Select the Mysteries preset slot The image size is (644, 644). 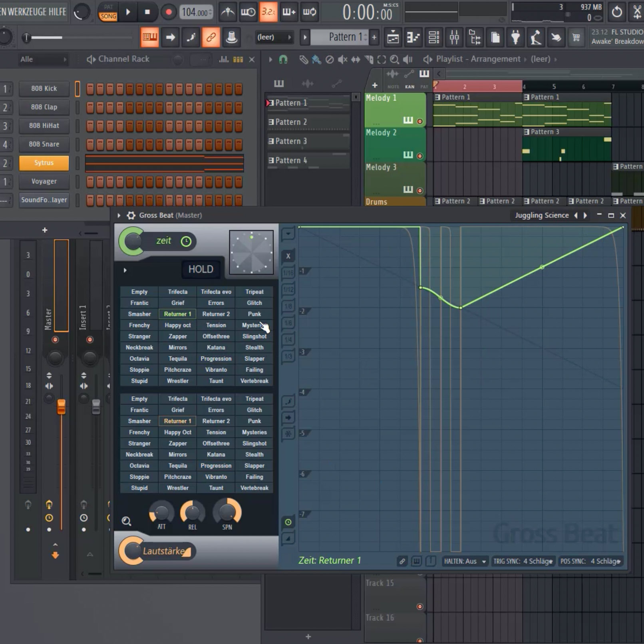point(254,432)
